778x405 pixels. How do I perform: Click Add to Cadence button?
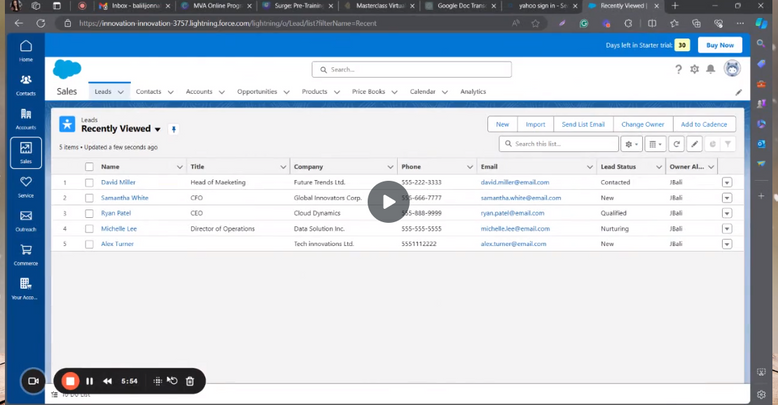(x=704, y=125)
